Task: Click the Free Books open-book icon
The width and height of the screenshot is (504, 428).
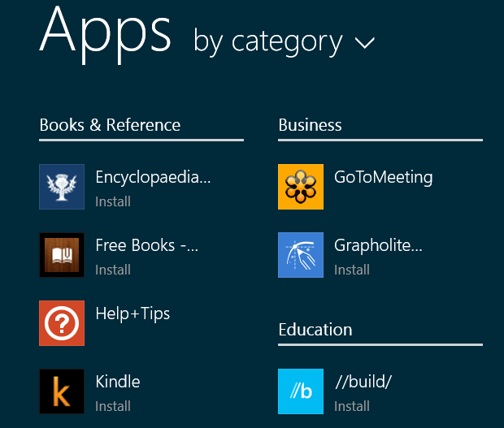Action: click(x=62, y=255)
